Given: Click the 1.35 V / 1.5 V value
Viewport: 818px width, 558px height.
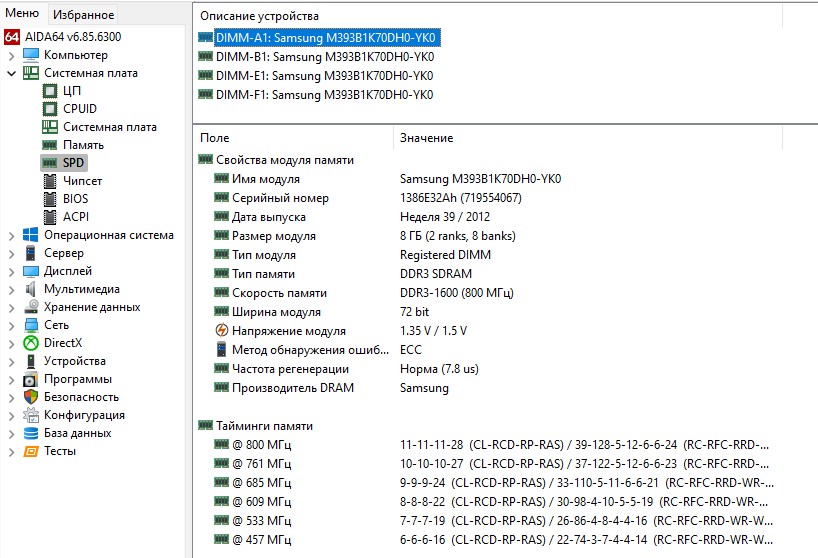Looking at the screenshot, I should [x=433, y=331].
